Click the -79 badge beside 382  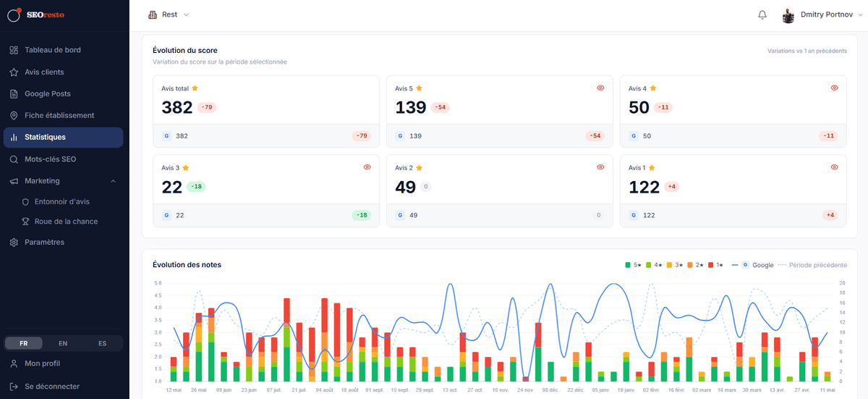pos(207,107)
